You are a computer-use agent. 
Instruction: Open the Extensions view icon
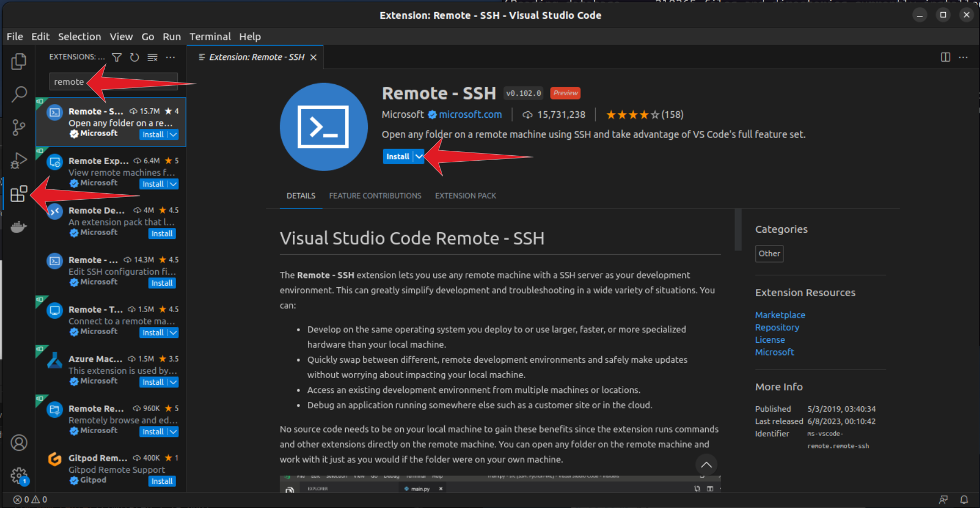pos(19,194)
